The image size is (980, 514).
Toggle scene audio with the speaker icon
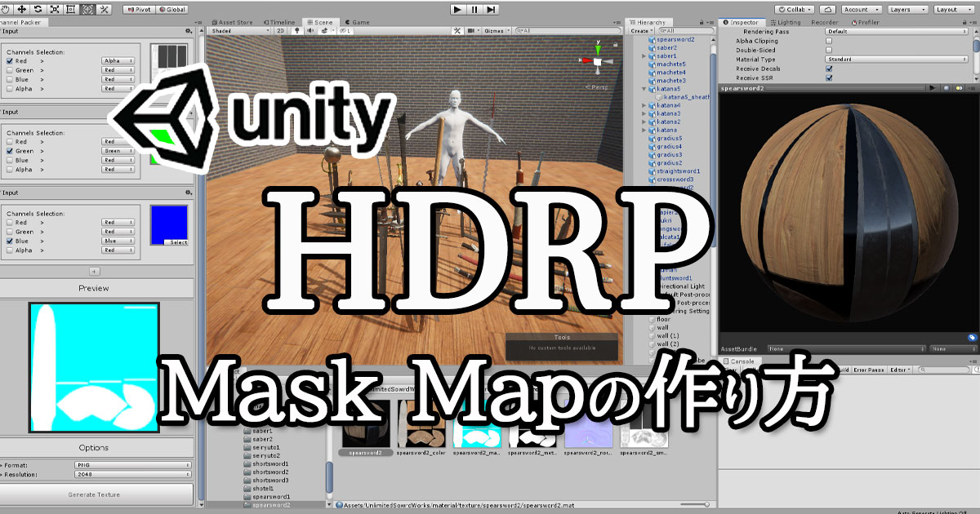click(311, 29)
